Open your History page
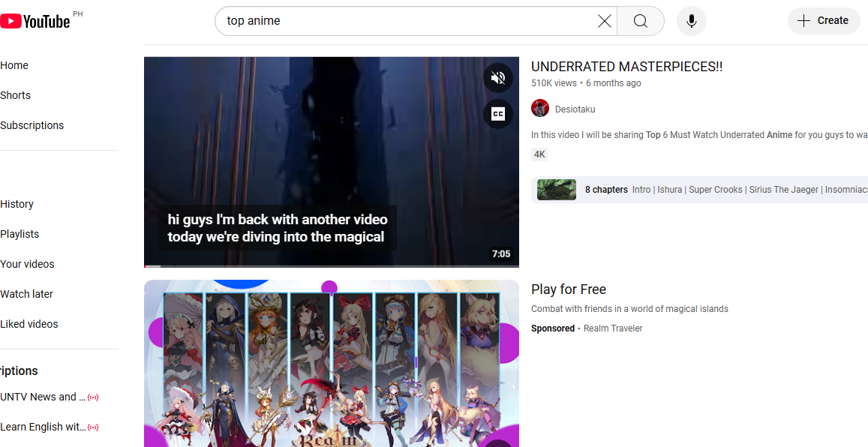This screenshot has height=447, width=868. [x=17, y=204]
